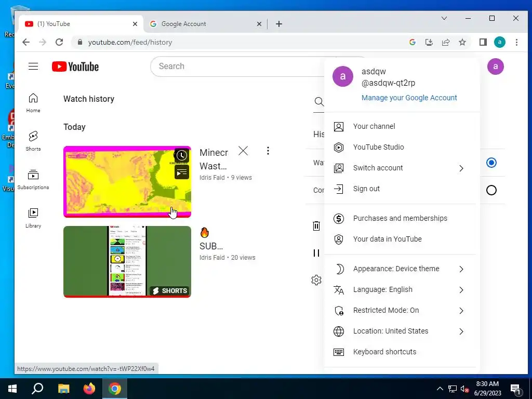This screenshot has height=399, width=532.
Task: Select the checked Watch history radio button
Action: [x=491, y=163]
